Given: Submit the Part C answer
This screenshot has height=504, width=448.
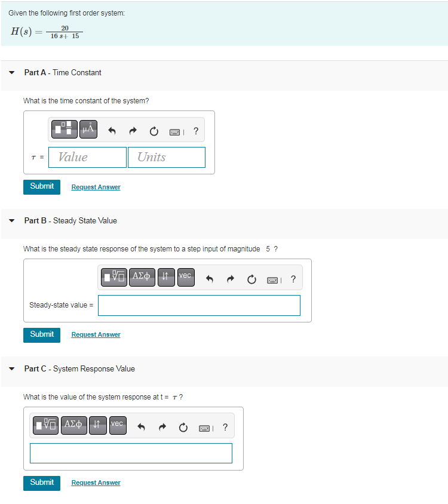Looking at the screenshot, I should pos(42,483).
